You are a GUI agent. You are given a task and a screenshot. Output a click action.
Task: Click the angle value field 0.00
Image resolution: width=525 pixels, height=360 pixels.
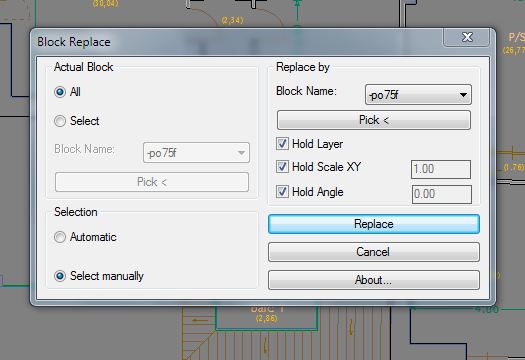442,194
